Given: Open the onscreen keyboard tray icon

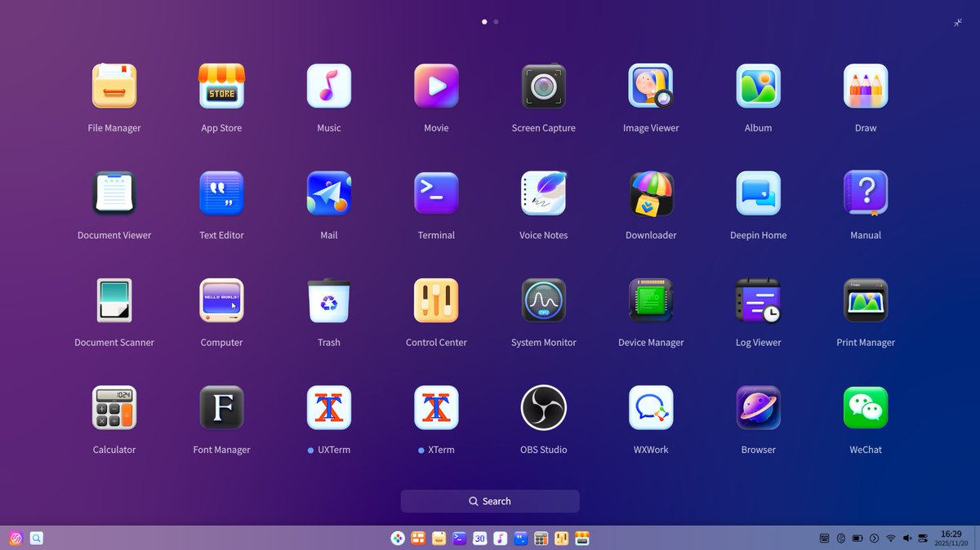Looking at the screenshot, I should click(x=825, y=539).
